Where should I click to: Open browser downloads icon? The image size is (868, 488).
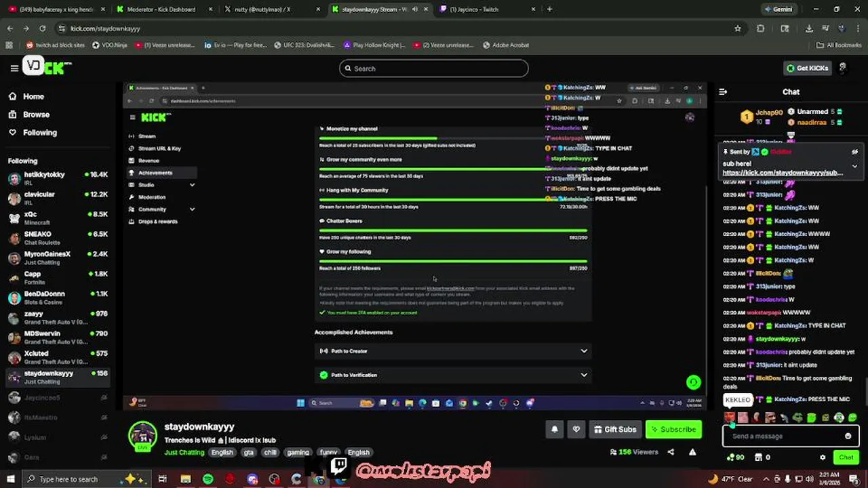809,28
